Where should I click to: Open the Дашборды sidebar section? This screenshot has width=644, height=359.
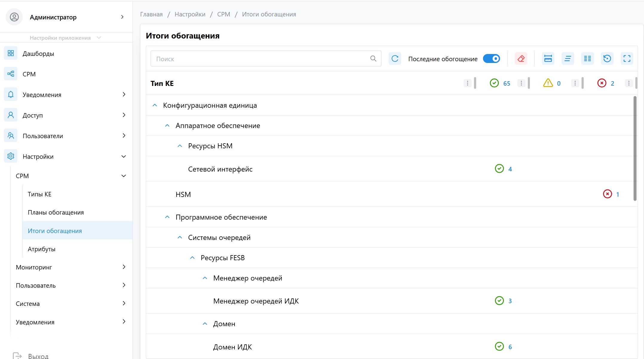38,53
